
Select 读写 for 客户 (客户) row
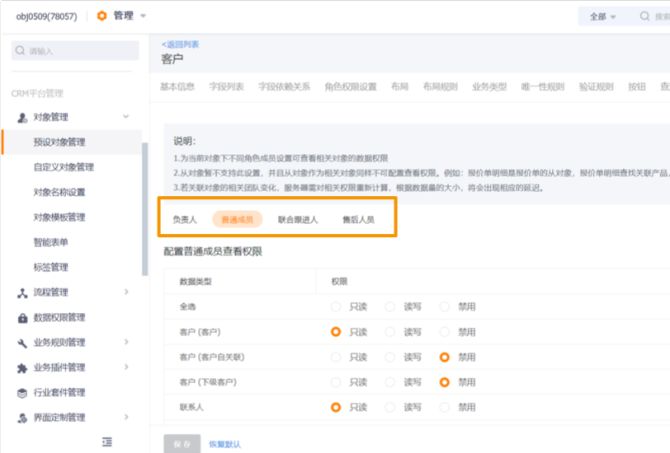coord(392,331)
